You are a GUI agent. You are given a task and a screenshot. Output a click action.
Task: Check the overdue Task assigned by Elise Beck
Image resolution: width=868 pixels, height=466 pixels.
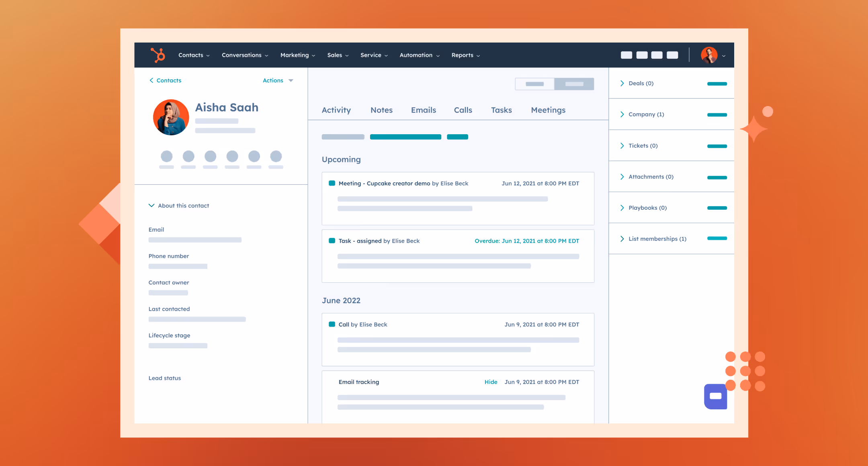click(332, 240)
